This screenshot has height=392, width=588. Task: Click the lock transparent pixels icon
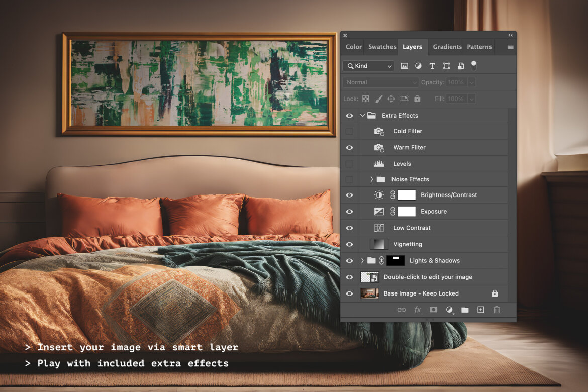pyautogui.click(x=366, y=99)
